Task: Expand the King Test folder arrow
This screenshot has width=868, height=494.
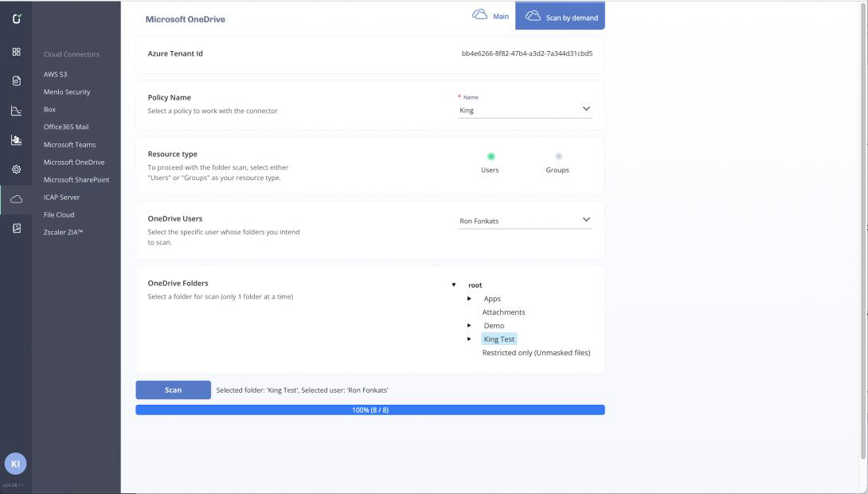Action: [469, 339]
